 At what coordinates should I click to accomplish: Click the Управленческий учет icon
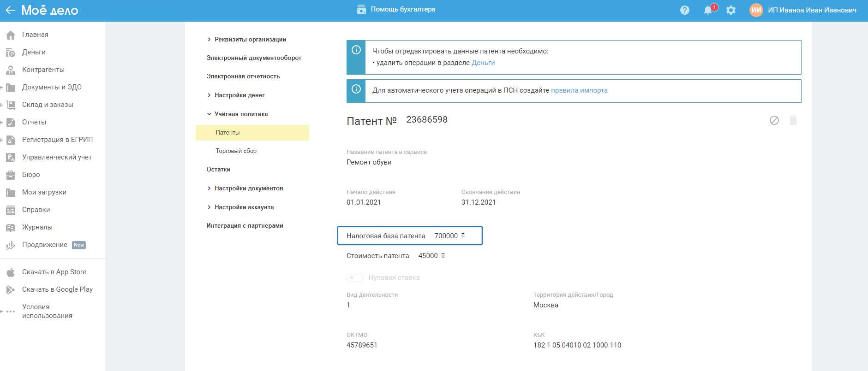[11, 158]
